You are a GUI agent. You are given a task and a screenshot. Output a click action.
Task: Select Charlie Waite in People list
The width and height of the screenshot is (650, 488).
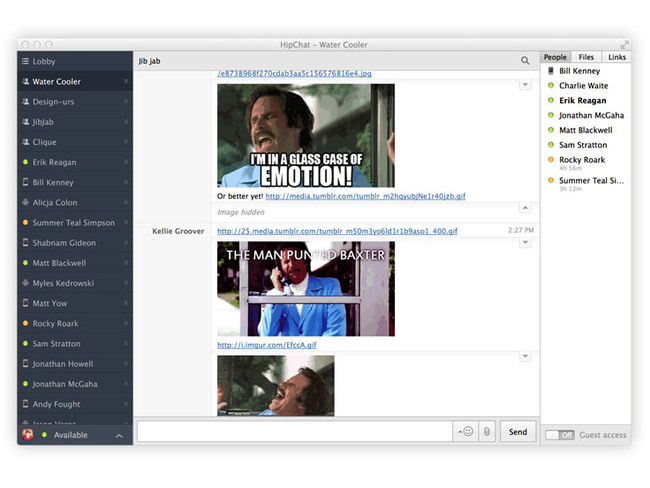(583, 86)
